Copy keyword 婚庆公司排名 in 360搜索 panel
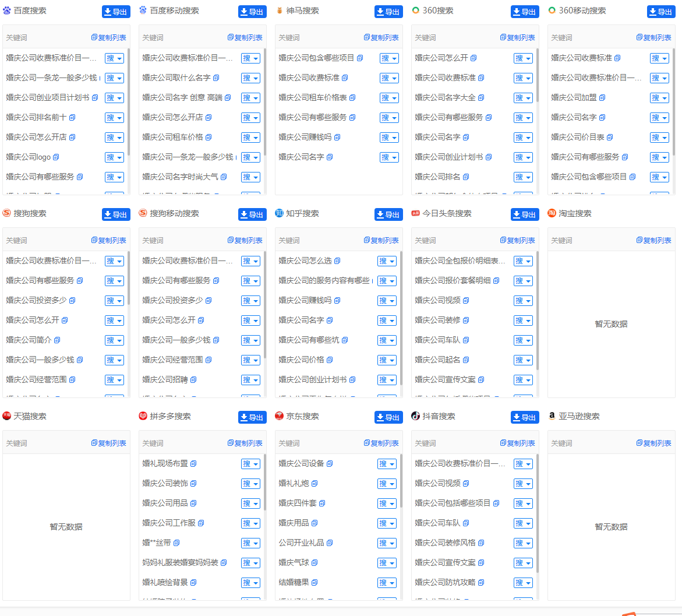Screen dimensions: 682x616 pos(466,177)
